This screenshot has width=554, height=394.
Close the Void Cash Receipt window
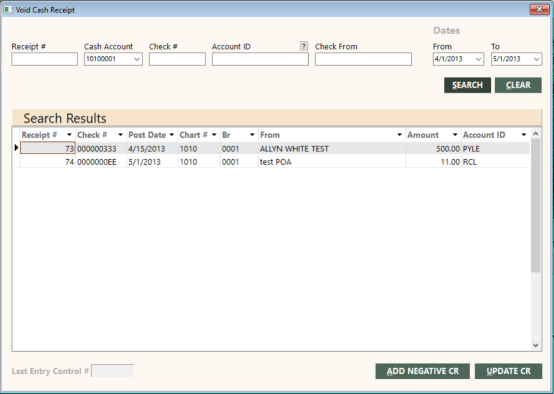[x=539, y=10]
